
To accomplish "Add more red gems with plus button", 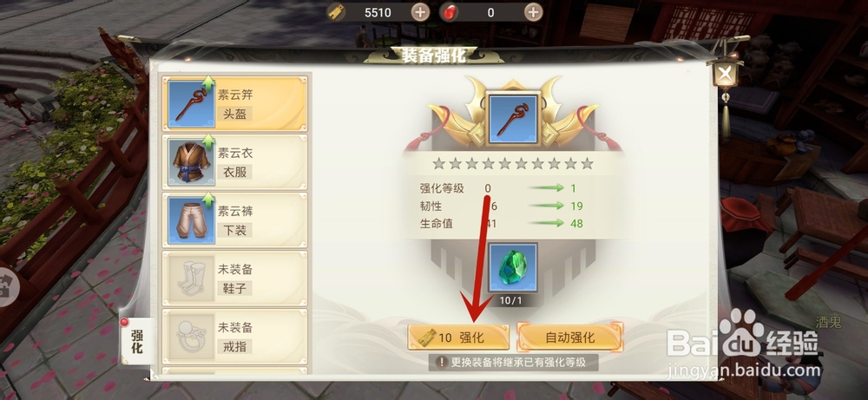I will [x=534, y=12].
